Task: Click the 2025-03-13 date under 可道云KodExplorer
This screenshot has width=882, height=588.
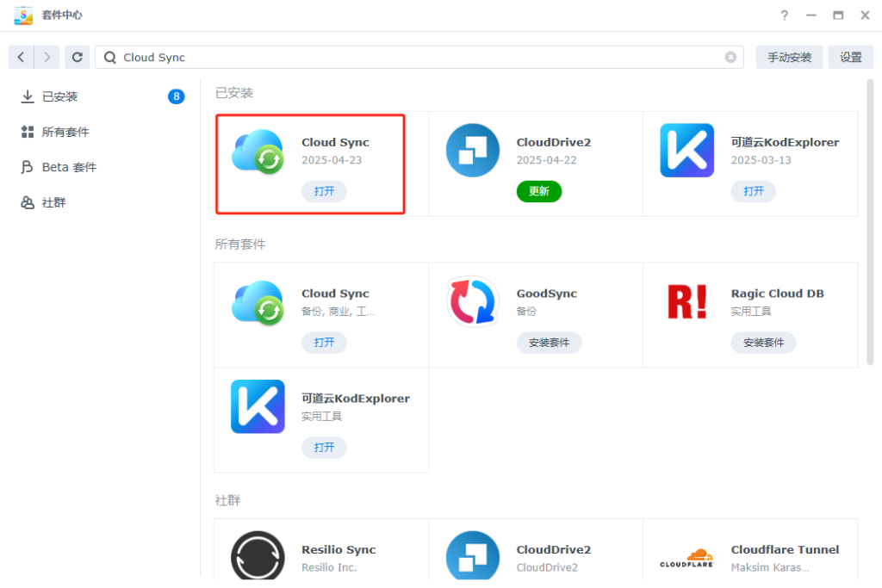Action: tap(761, 160)
